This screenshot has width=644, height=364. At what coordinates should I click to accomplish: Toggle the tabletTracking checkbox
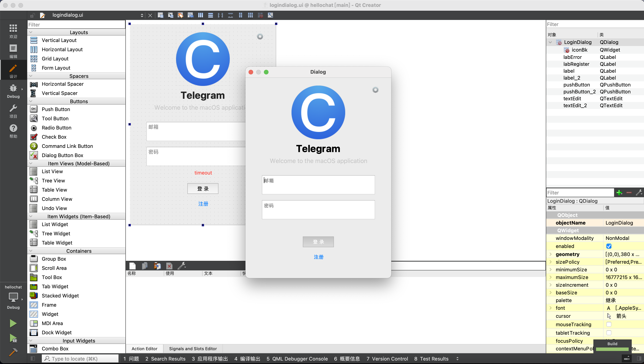point(609,333)
